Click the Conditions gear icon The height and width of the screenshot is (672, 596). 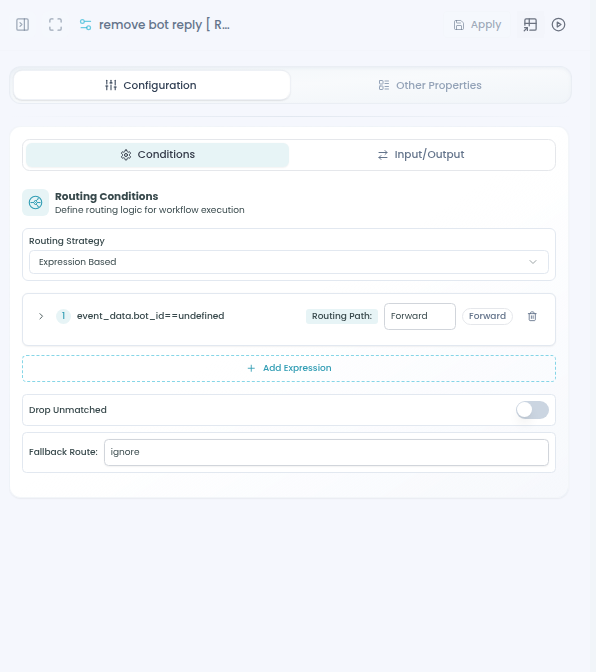[126, 155]
